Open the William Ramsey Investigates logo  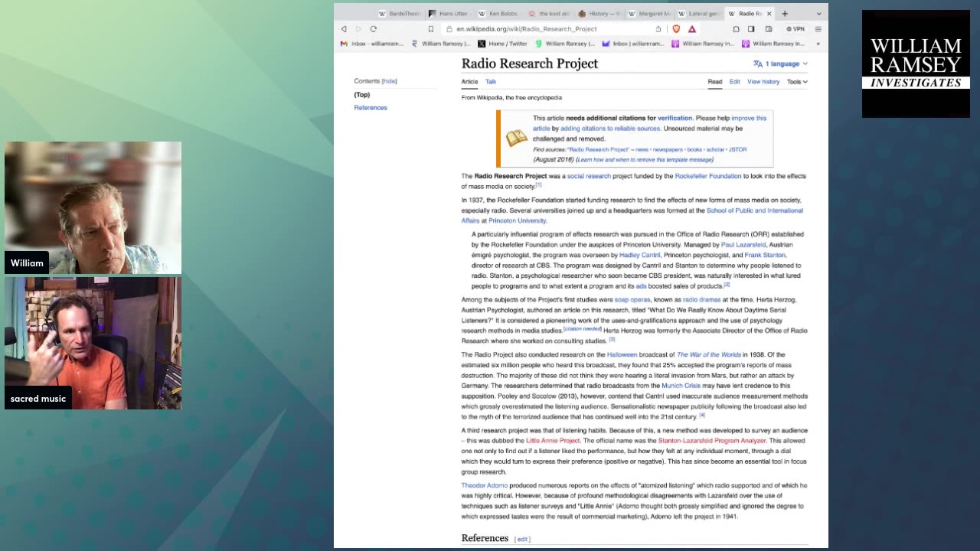(x=916, y=64)
